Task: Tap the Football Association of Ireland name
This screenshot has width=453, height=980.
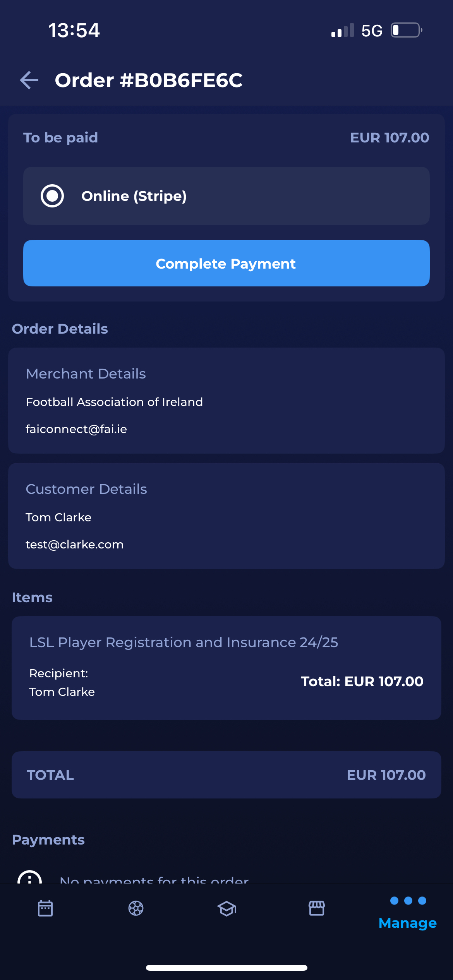Action: pyautogui.click(x=114, y=402)
